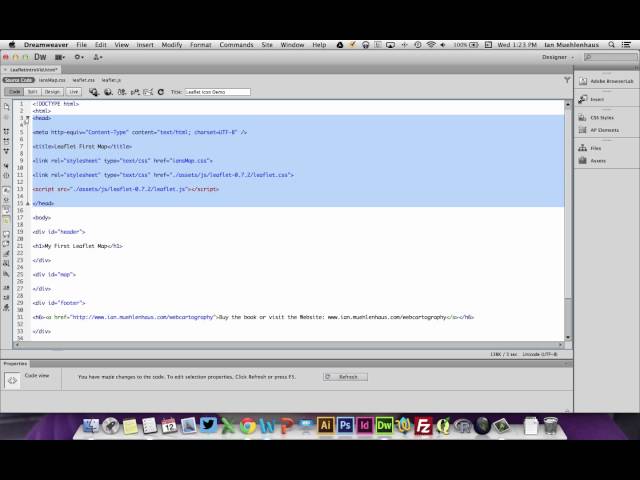Open InDesign from the Dock
640x480 pixels.
pos(364,426)
